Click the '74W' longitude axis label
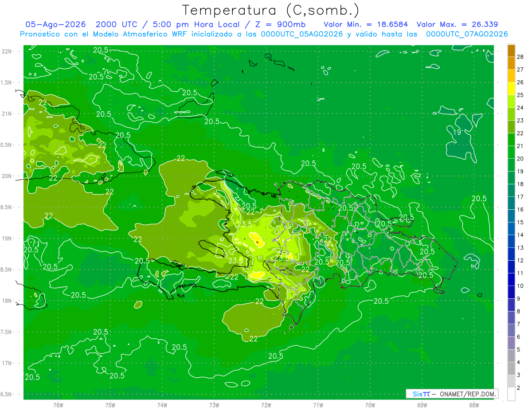This screenshot has height=411, width=532. (162, 405)
